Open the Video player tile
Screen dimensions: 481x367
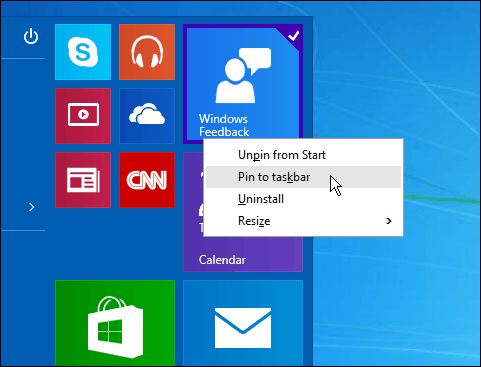point(83,116)
